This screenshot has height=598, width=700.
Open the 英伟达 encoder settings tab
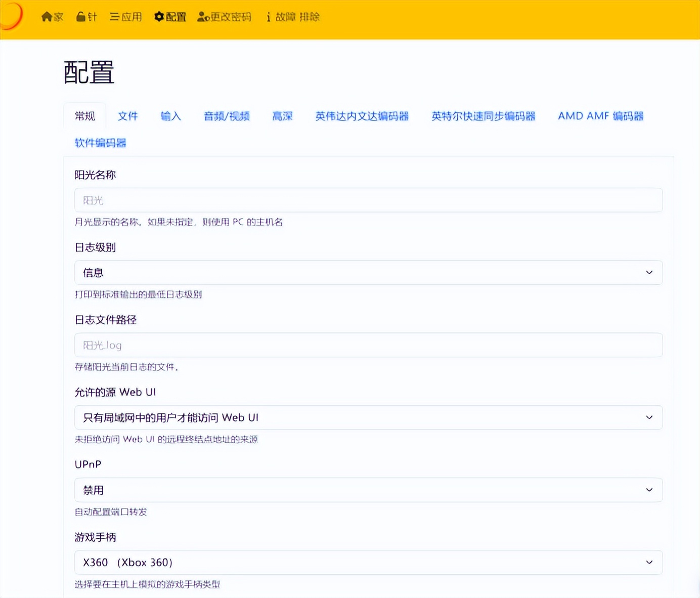pyautogui.click(x=362, y=116)
